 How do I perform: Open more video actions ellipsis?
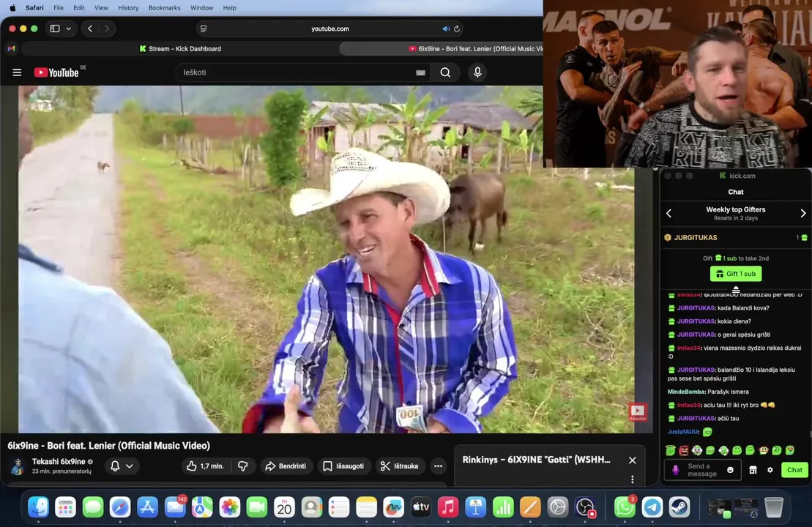[x=438, y=466]
